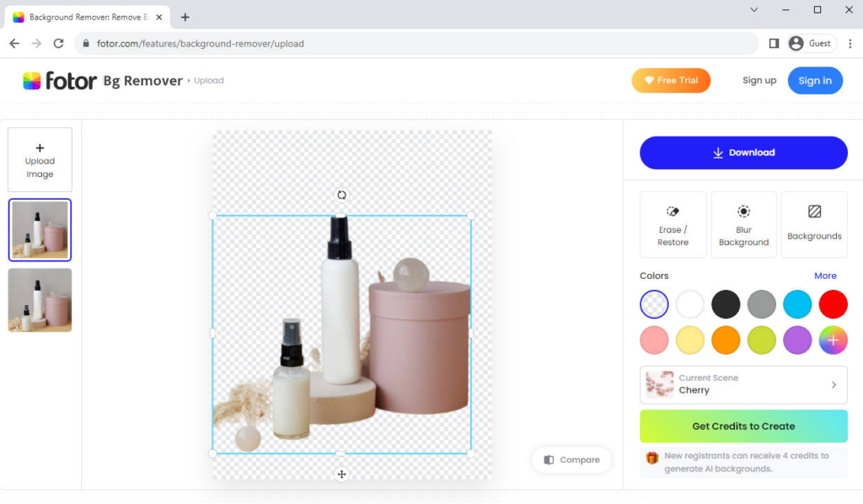The height and width of the screenshot is (504, 863).
Task: Open the browser side panel toggle
Action: (x=774, y=44)
